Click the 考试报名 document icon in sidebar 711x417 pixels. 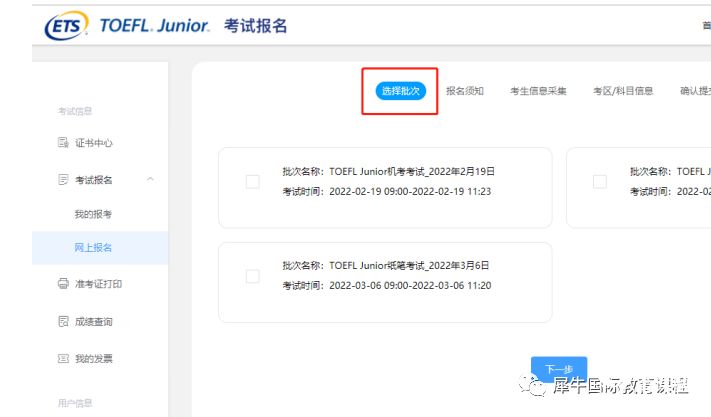click(x=63, y=179)
